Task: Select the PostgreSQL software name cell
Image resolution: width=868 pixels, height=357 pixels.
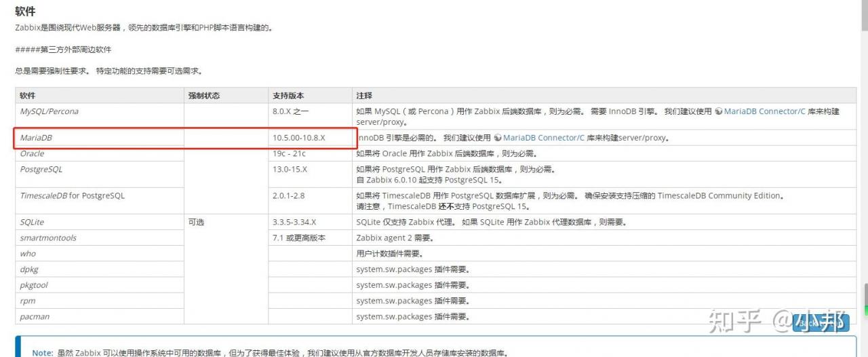Action: pos(100,174)
